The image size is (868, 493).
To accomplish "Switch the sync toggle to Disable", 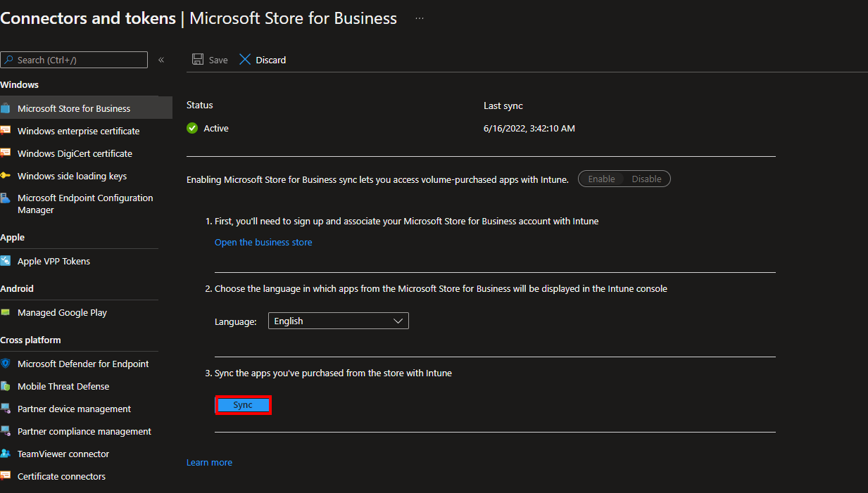I will 646,179.
